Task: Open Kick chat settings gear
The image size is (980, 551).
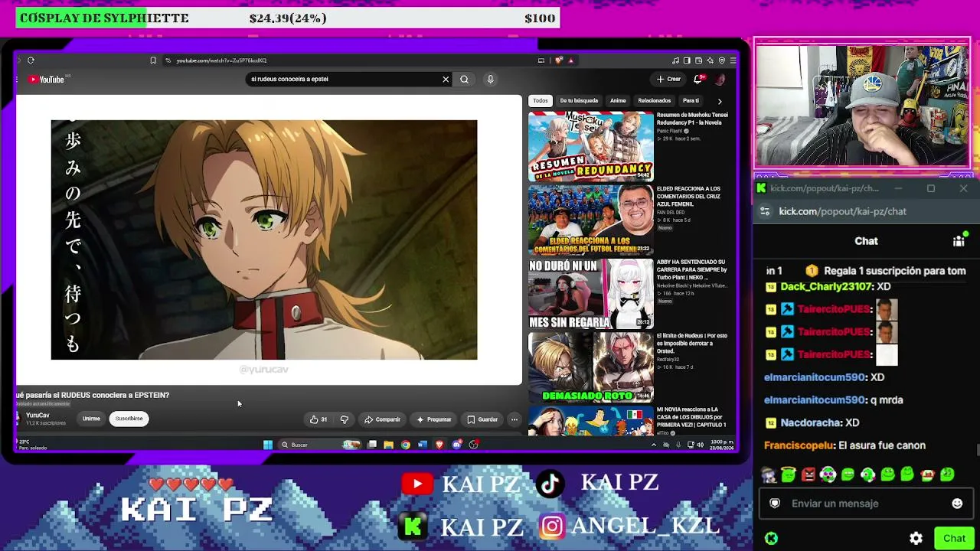Action: (x=916, y=538)
